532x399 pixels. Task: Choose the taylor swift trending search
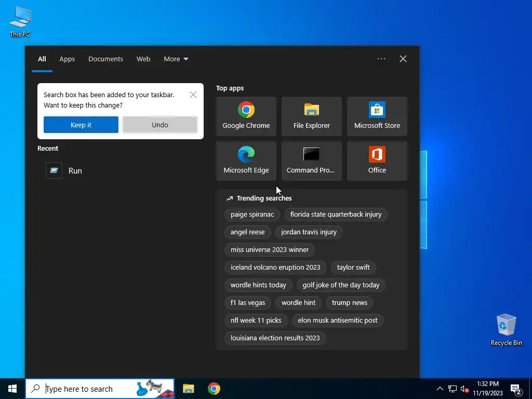pyautogui.click(x=353, y=268)
